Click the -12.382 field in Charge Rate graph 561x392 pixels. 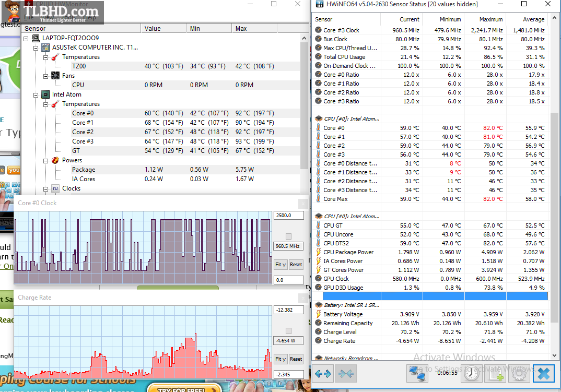click(x=289, y=310)
